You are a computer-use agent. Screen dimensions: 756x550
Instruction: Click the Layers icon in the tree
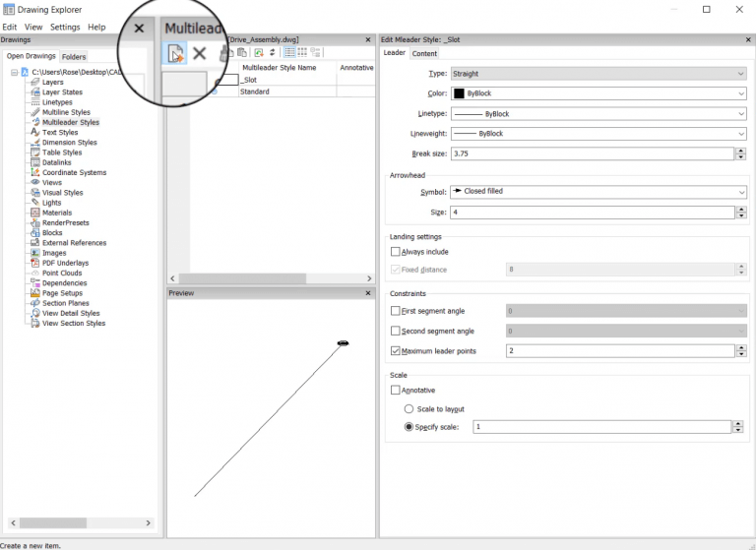[x=35, y=82]
